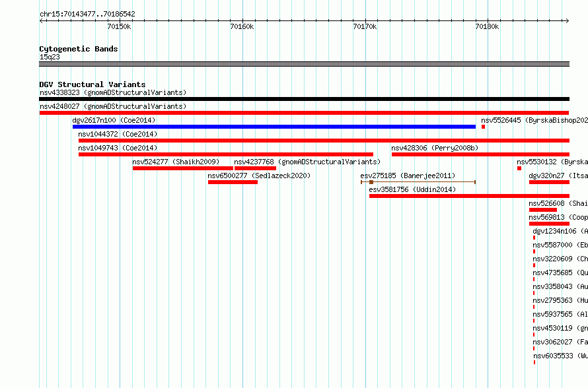
Task: Select the nsv524277 (Shaikh2009) label text
Action: tap(176, 162)
